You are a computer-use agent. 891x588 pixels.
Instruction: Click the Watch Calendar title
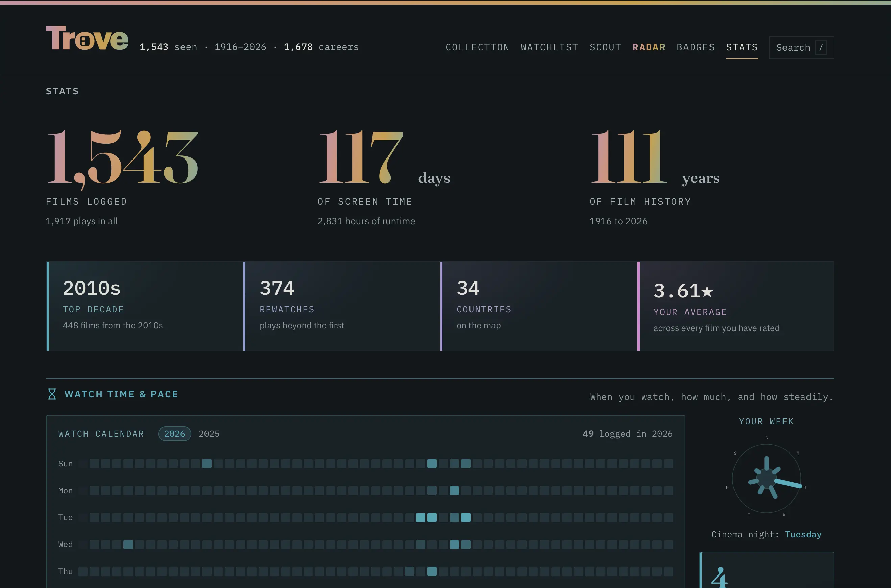[x=101, y=434]
